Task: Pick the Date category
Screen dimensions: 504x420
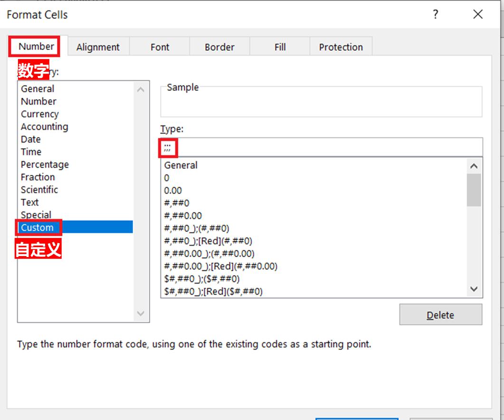Action: tap(75, 139)
